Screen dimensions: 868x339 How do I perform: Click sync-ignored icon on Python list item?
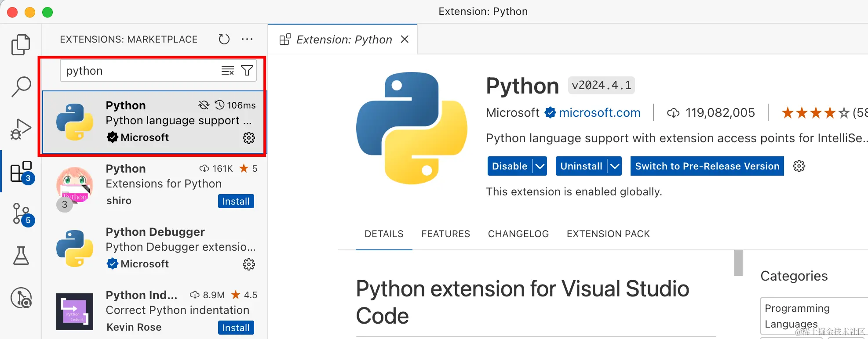(204, 105)
